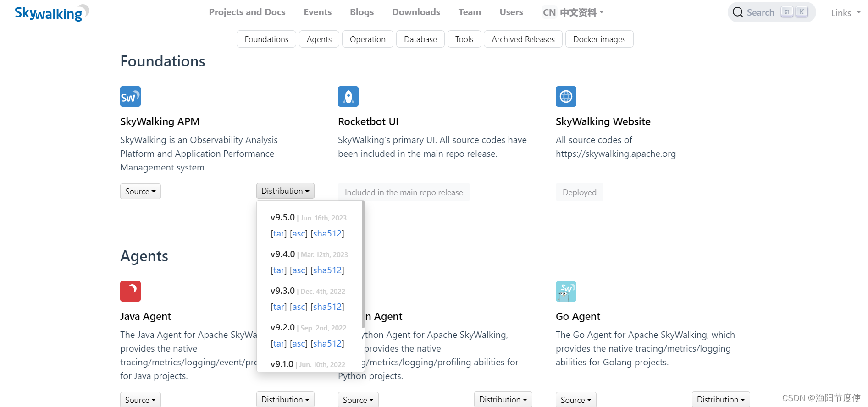Screen dimensions: 868x407
Task: Jump to Archived Releases tab
Action: [523, 39]
